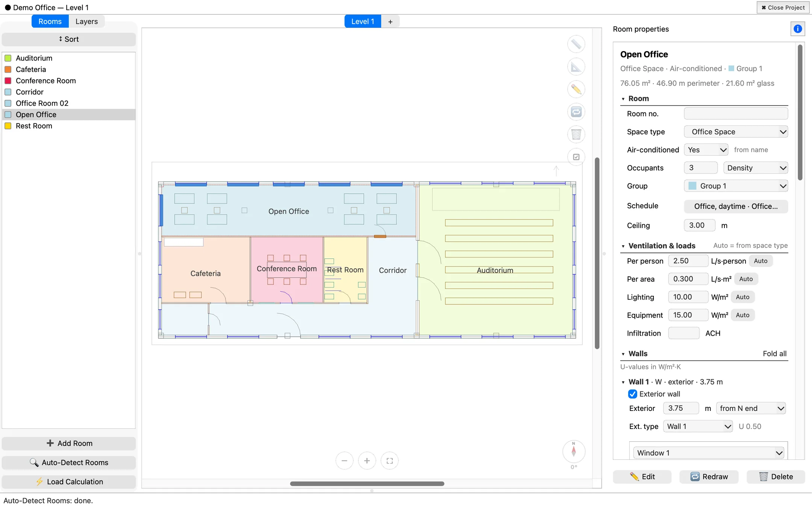Open the 'from N end' dropdown
This screenshot has height=508, width=812.
751,408
